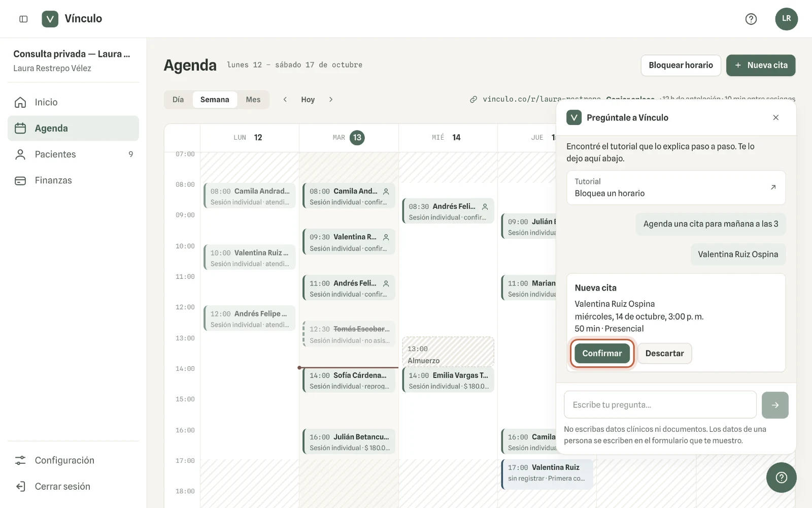Viewport: 812px width, 508px height.
Task: Open Tuesday 11:00 Andrés Felipe appointment
Action: click(349, 288)
